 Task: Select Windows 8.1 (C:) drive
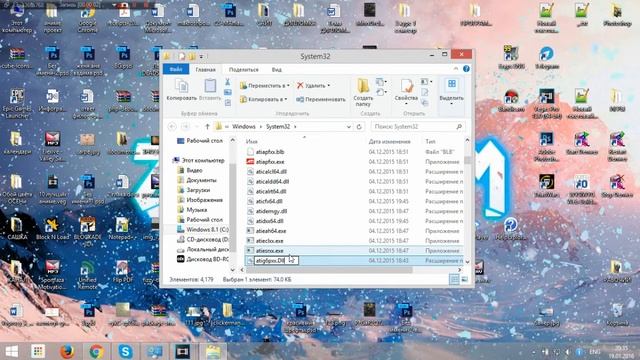[x=207, y=230]
